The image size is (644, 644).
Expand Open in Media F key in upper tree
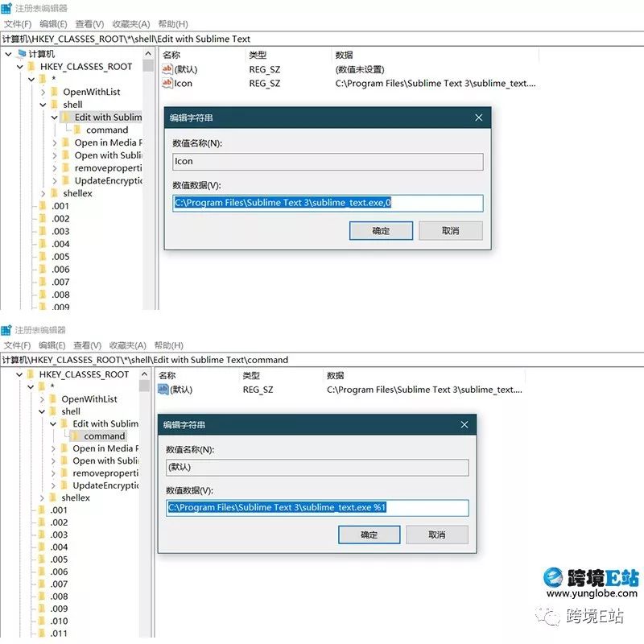tap(54, 143)
